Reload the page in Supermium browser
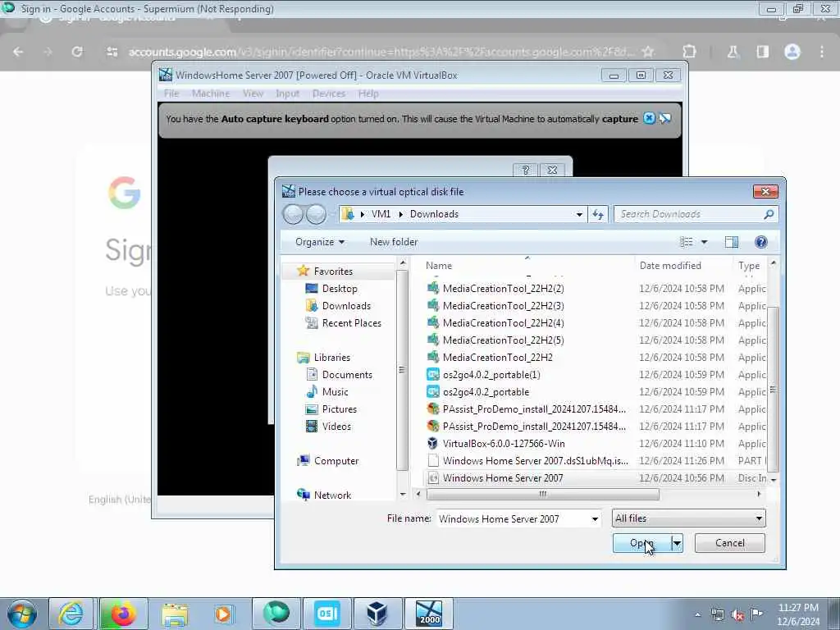This screenshot has height=630, width=840. pos(77,52)
